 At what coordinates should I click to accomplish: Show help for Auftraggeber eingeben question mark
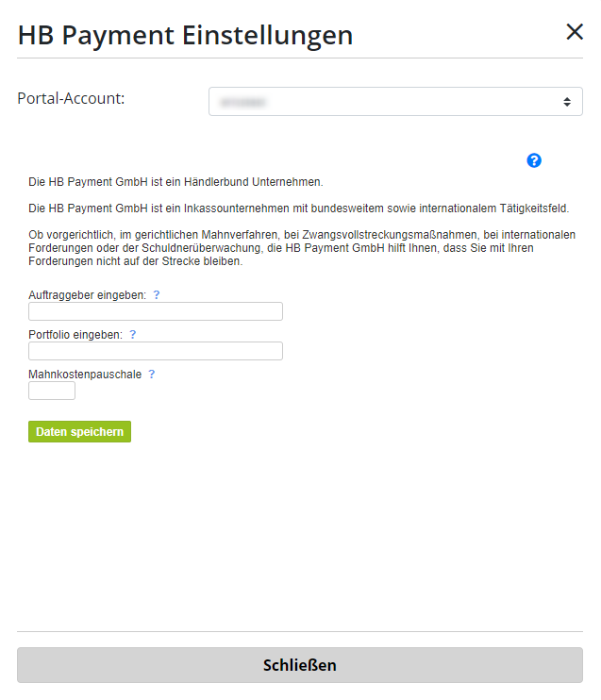157,295
